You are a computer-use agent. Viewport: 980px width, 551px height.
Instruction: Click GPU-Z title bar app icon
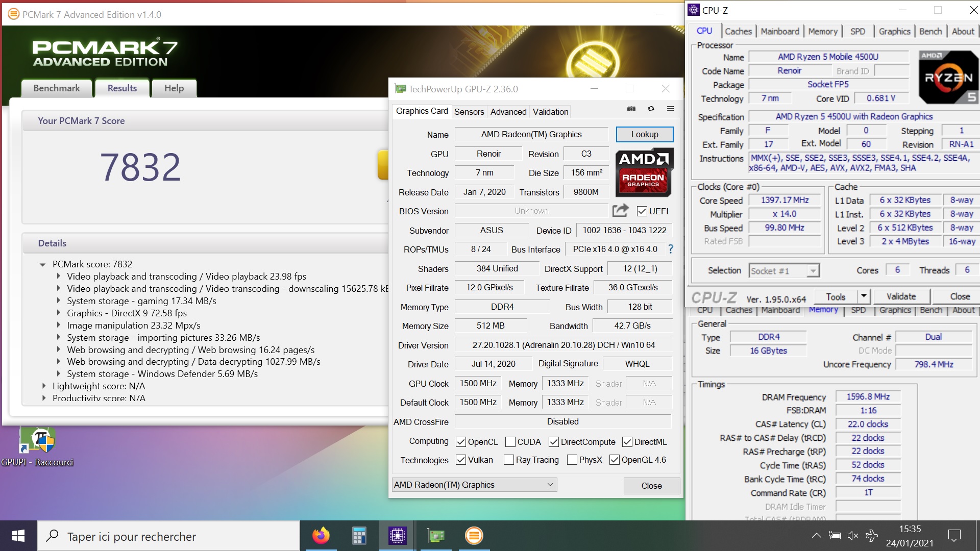click(401, 89)
